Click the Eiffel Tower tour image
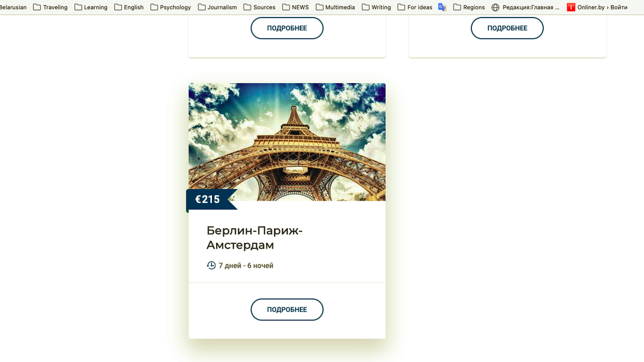644x362 pixels. pyautogui.click(x=287, y=142)
